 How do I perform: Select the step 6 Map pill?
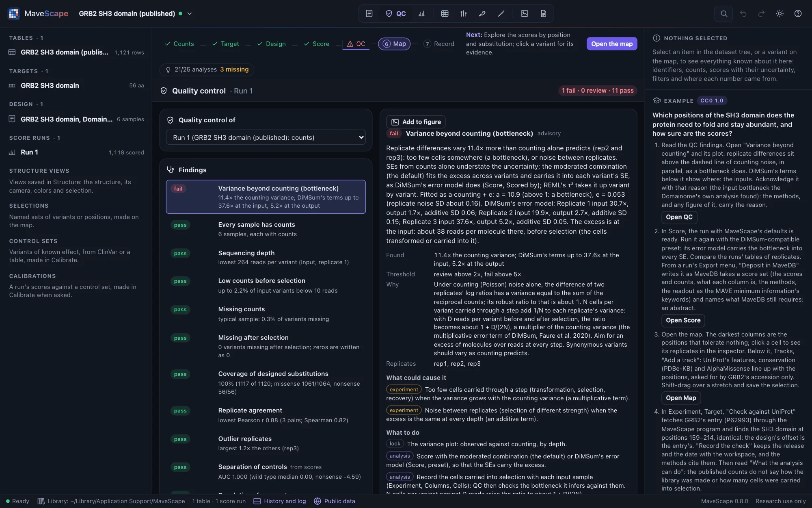click(x=394, y=44)
